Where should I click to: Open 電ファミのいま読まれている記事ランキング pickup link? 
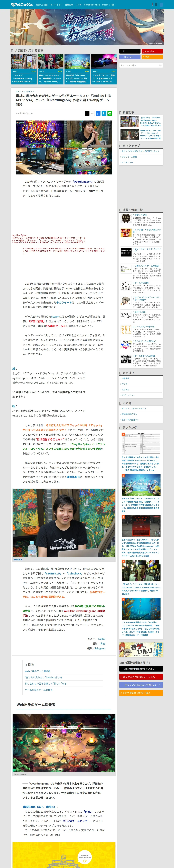[141, 151]
